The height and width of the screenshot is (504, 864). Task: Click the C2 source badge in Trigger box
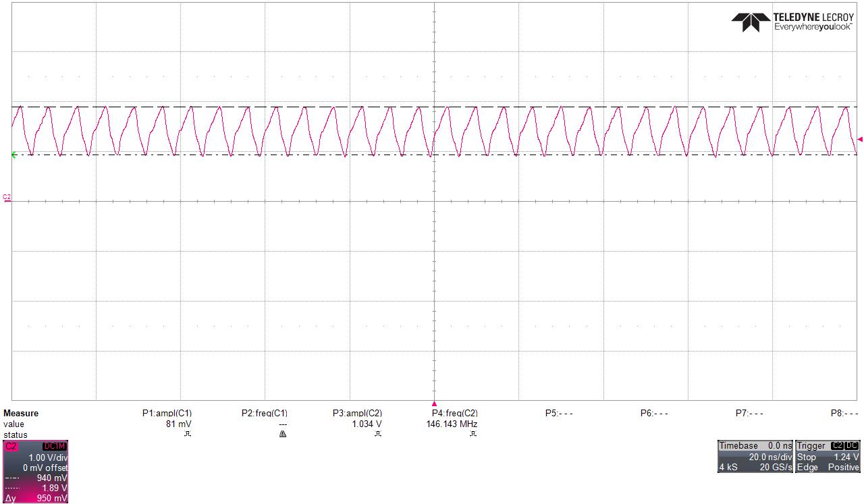837,445
